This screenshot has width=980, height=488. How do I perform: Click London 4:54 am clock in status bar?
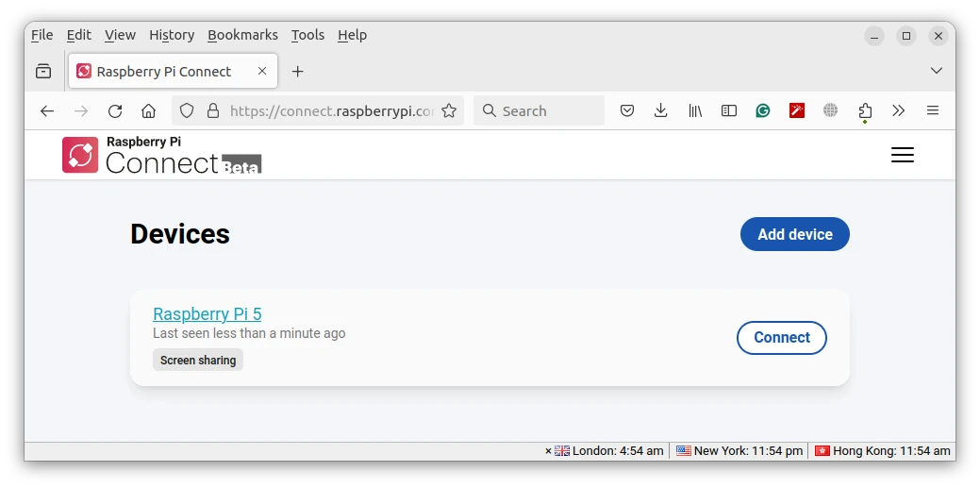pos(618,450)
